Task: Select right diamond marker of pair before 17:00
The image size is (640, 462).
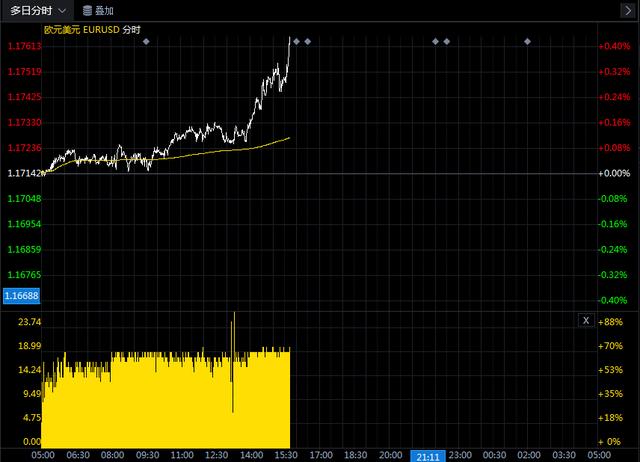Action: pos(308,41)
